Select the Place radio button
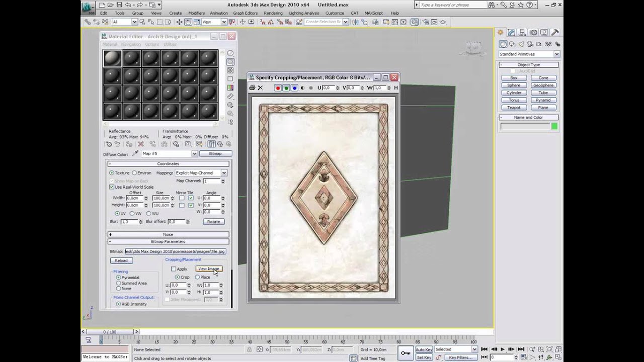 click(197, 277)
